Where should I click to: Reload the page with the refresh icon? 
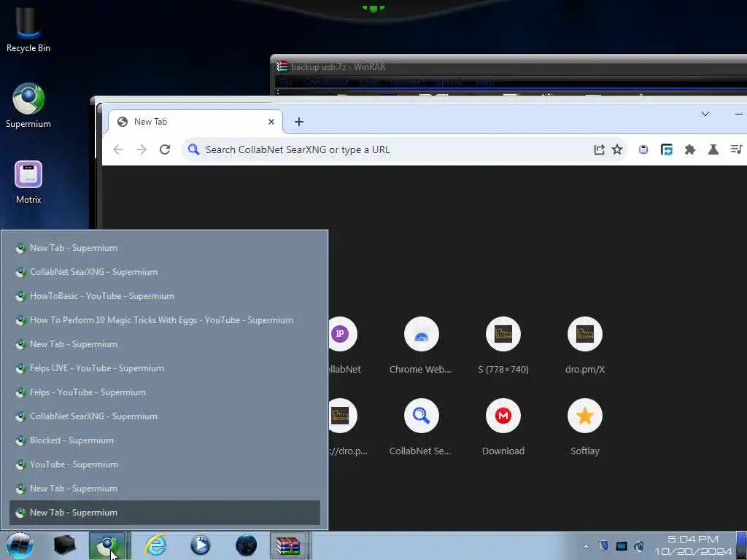[x=165, y=149]
